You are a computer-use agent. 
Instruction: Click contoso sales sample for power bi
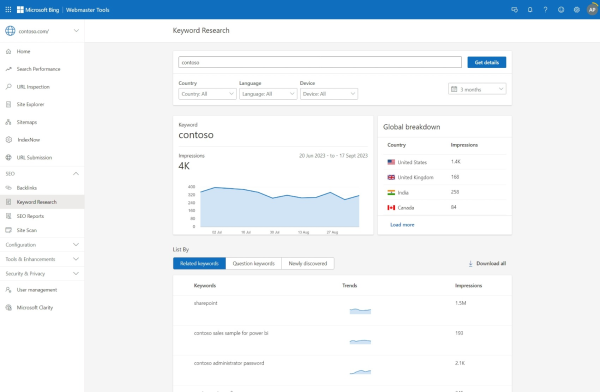pos(231,333)
